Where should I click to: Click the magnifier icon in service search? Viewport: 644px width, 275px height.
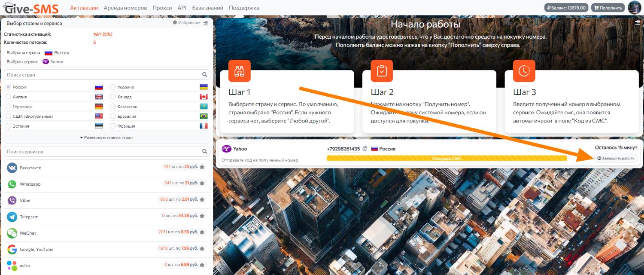pyautogui.click(x=205, y=152)
